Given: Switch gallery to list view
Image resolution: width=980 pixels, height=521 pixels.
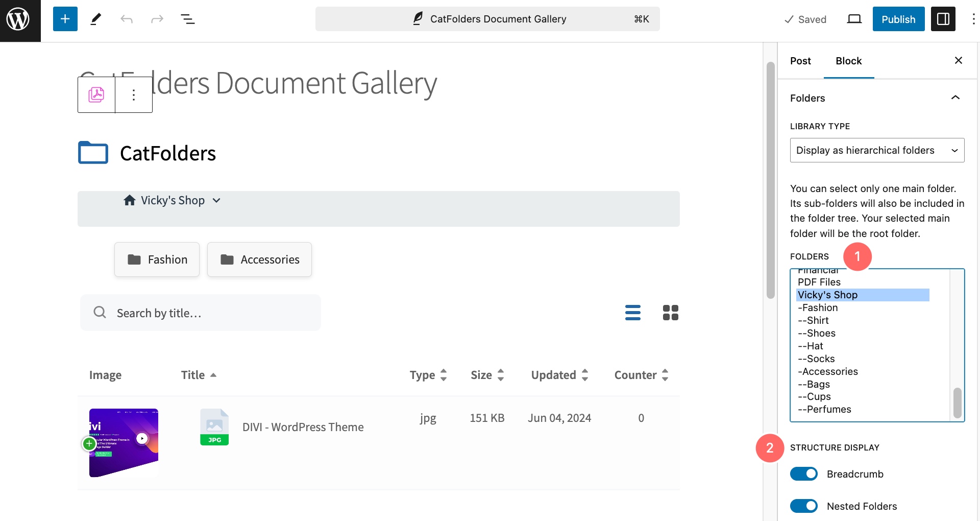Looking at the screenshot, I should pyautogui.click(x=632, y=313).
